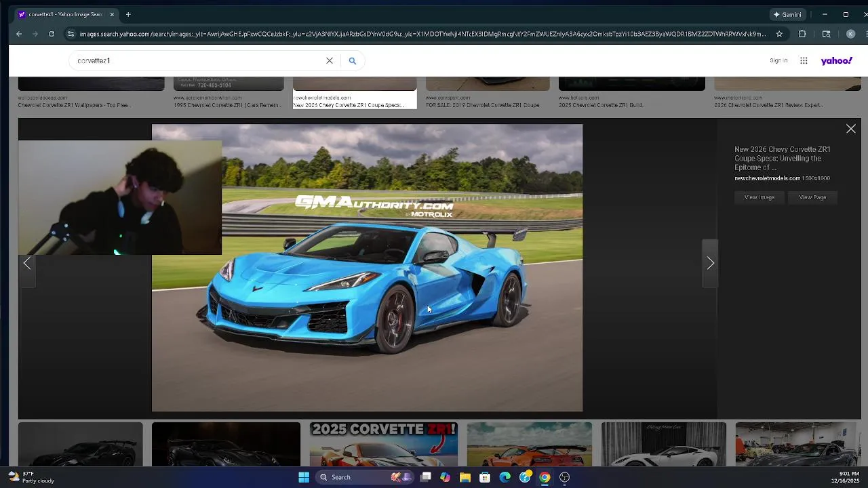
Task: Bookmark this page with the star icon
Action: [x=779, y=34]
